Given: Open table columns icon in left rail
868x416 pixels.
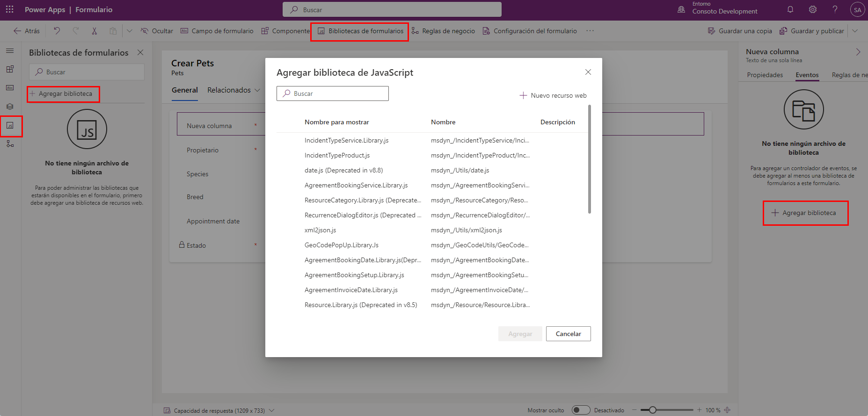Looking at the screenshot, I should (x=10, y=88).
